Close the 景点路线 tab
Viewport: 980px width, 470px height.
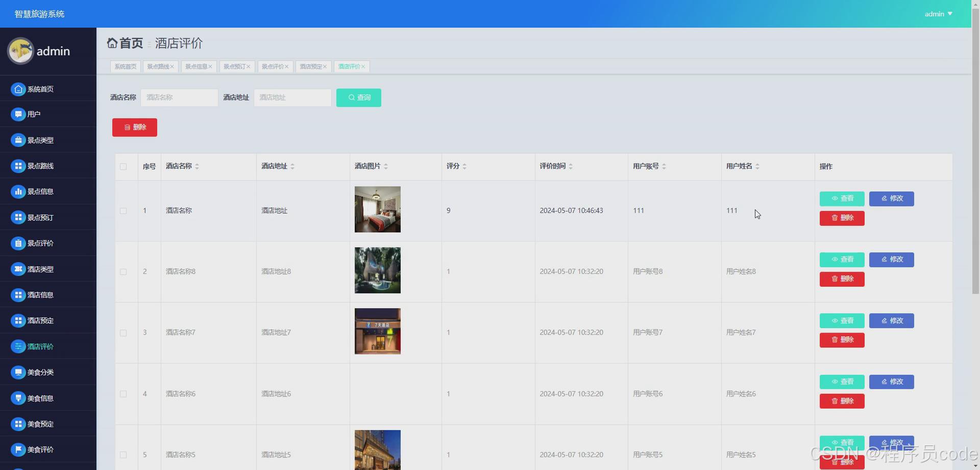pyautogui.click(x=172, y=66)
